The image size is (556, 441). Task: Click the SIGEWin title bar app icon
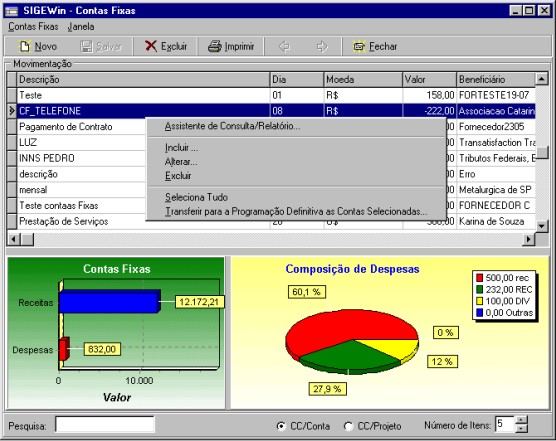point(11,11)
